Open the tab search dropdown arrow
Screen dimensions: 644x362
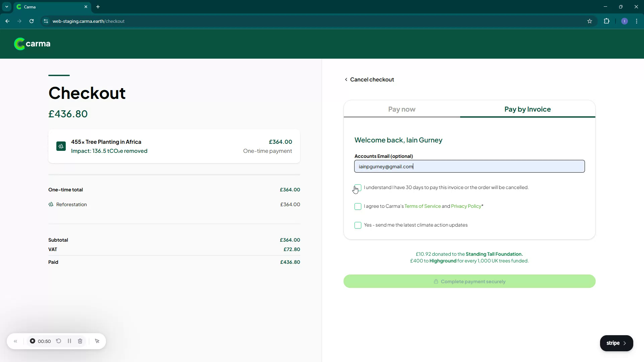tap(6, 7)
